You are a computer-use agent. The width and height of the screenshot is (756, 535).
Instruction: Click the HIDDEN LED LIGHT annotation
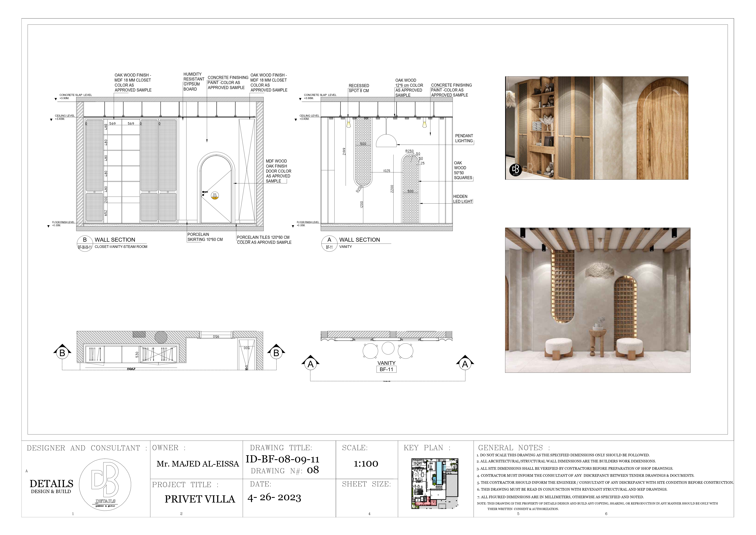click(x=463, y=199)
